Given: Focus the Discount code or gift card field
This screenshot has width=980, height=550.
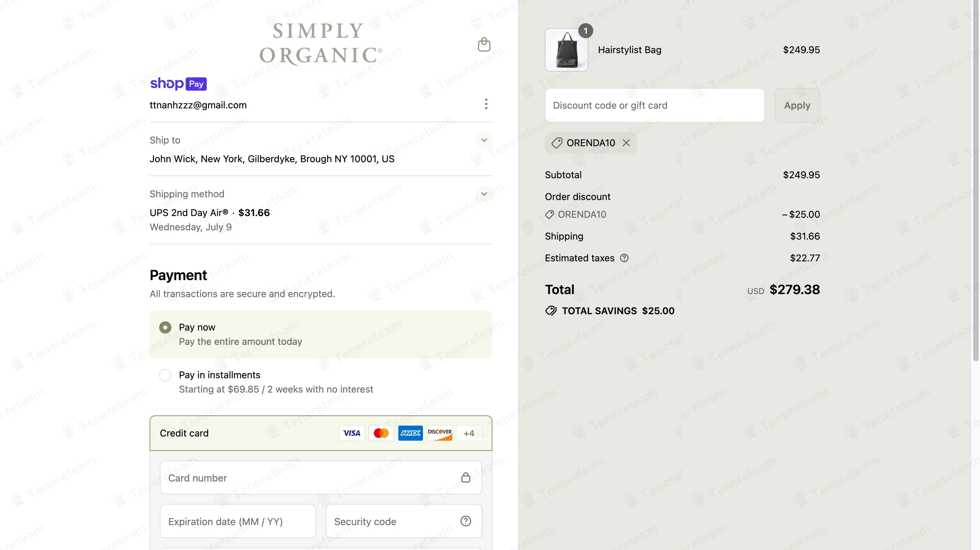Looking at the screenshot, I should pyautogui.click(x=654, y=105).
